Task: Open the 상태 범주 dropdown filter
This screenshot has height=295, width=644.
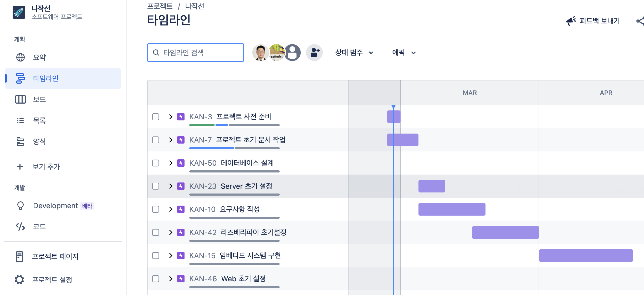Action: point(354,53)
